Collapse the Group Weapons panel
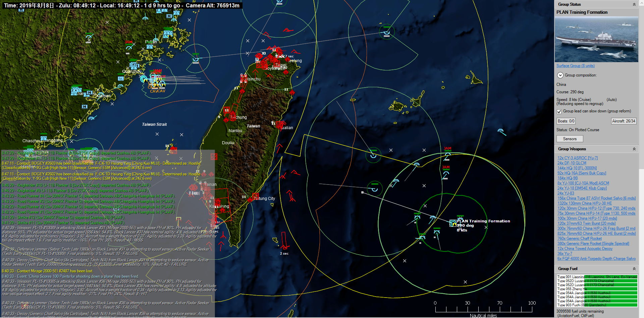The width and height of the screenshot is (644, 318). coord(634,149)
